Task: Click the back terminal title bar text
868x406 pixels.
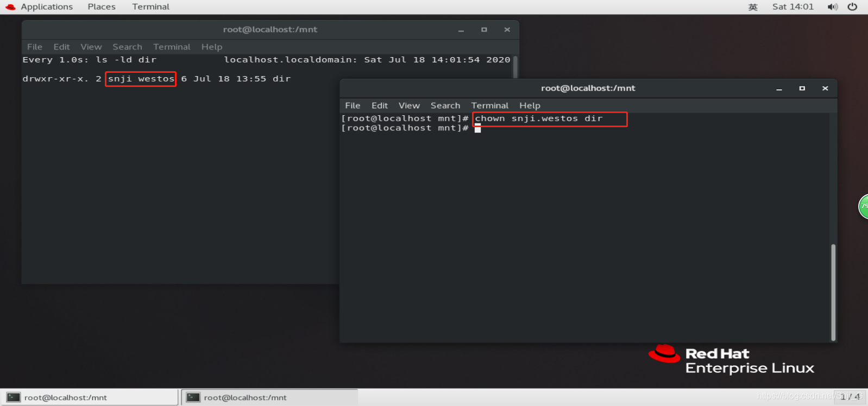Action: tap(270, 29)
